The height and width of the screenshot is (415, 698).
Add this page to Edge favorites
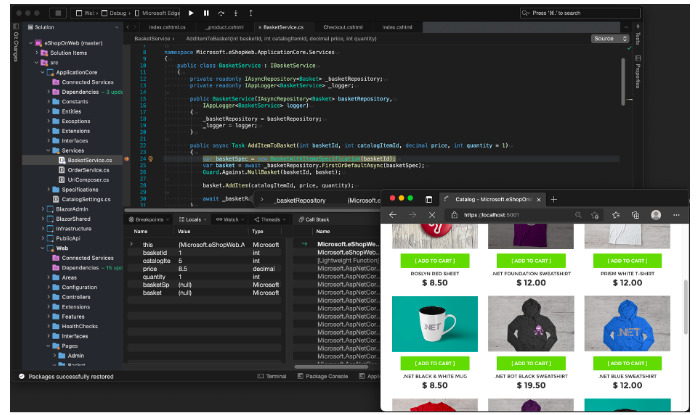point(595,215)
